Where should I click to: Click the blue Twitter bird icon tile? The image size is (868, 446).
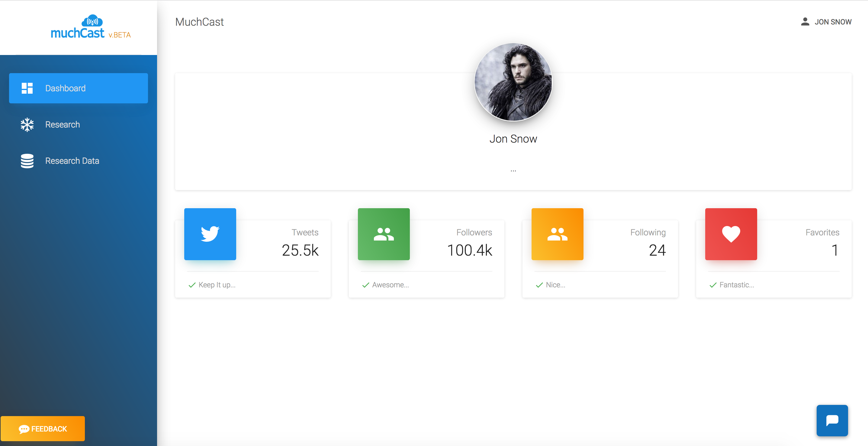[x=210, y=234]
